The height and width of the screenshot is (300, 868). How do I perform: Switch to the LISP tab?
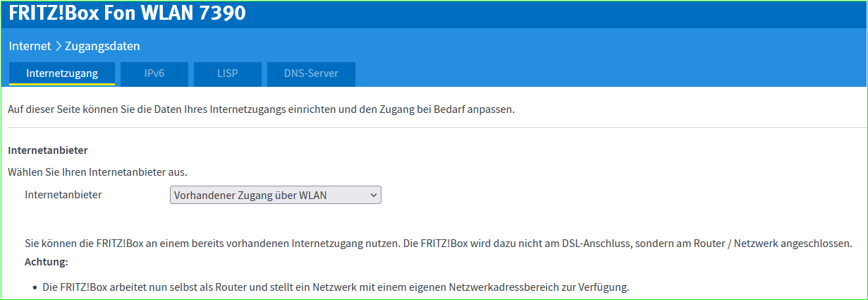click(228, 73)
